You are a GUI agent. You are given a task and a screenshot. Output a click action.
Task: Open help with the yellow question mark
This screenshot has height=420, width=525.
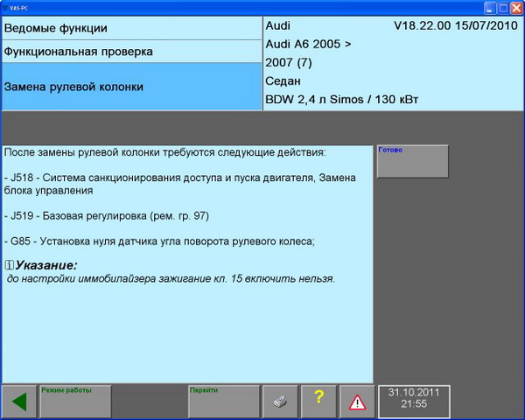click(x=318, y=402)
